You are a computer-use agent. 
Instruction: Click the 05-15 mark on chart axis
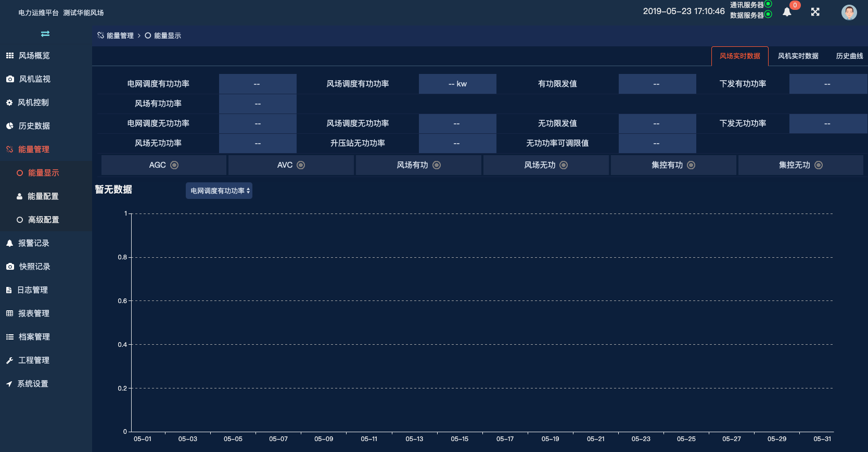click(459, 439)
